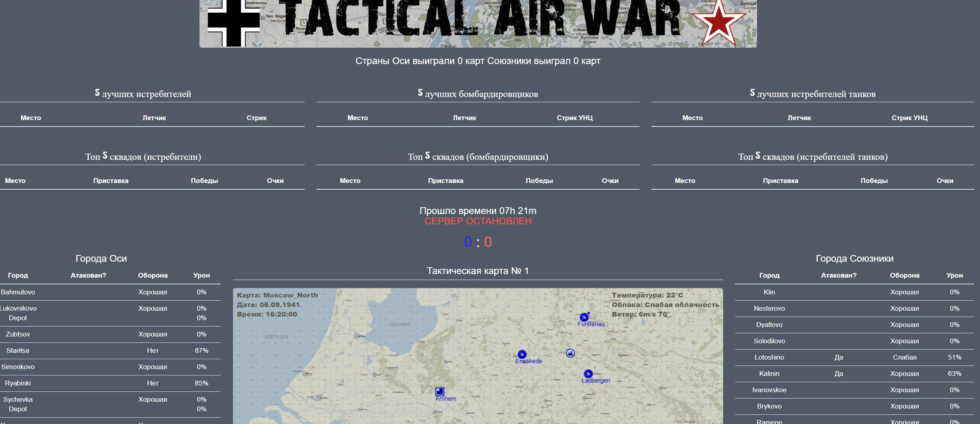The height and width of the screenshot is (424, 980).
Task: Click "Атакован?" header in Allies cities table
Action: [x=839, y=275]
